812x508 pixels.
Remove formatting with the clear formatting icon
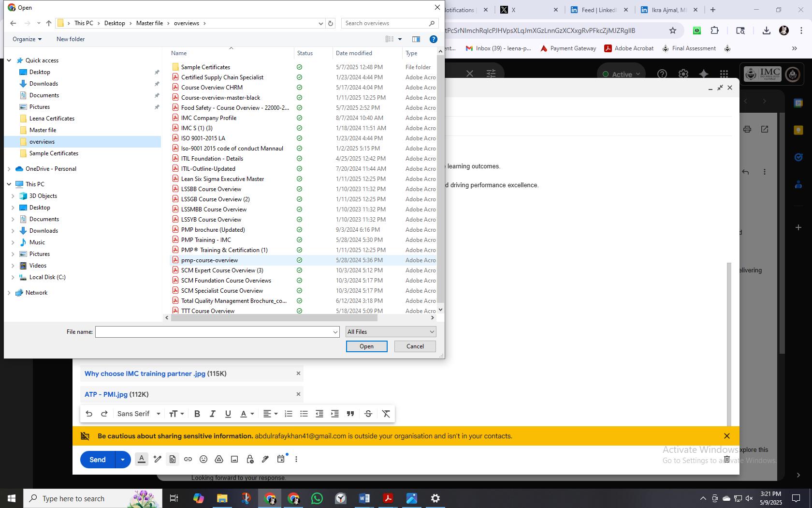pyautogui.click(x=386, y=414)
